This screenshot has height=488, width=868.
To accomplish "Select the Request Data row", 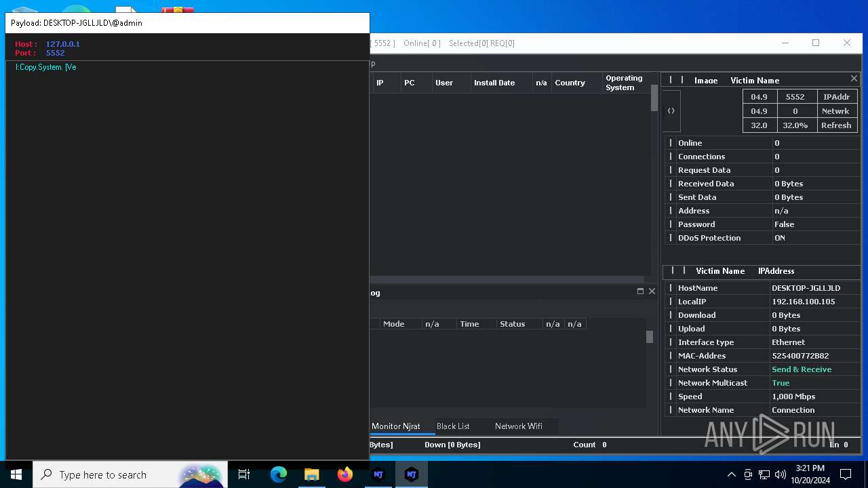I will click(x=762, y=170).
